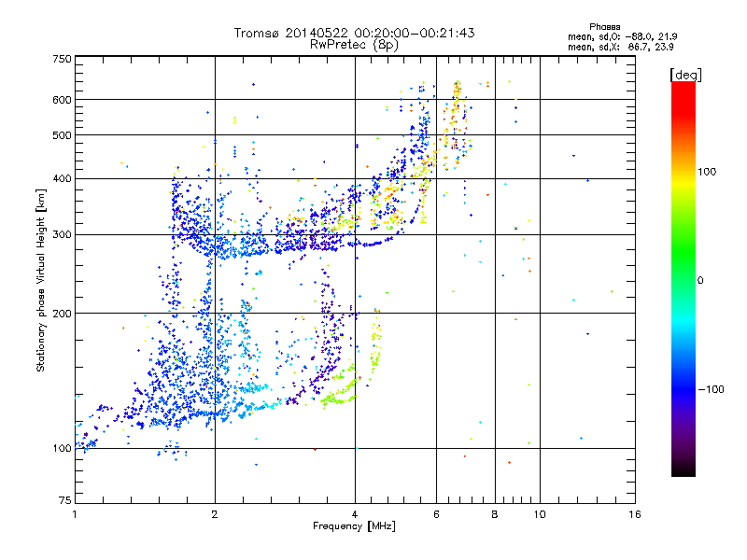
Task: Click the colorbar tick label '-100'
Action: (x=711, y=389)
